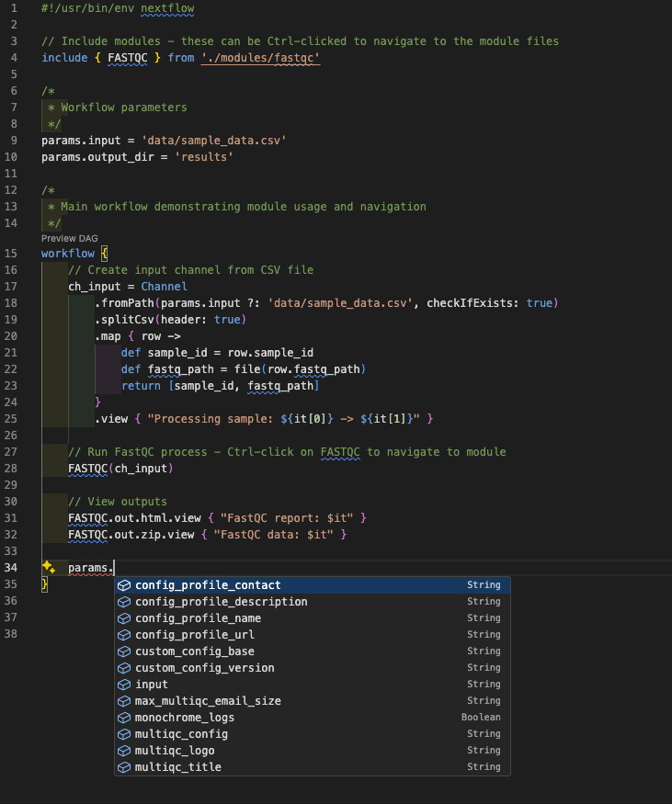This screenshot has height=804, width=672.
Task: Choose config_profile_description suggestion
Action: click(313, 602)
